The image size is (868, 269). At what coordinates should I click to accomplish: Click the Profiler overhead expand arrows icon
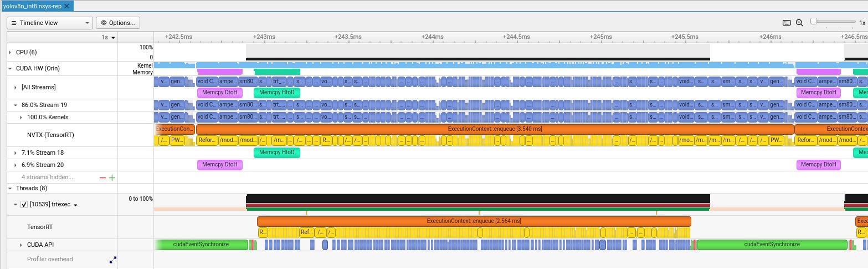tap(112, 259)
